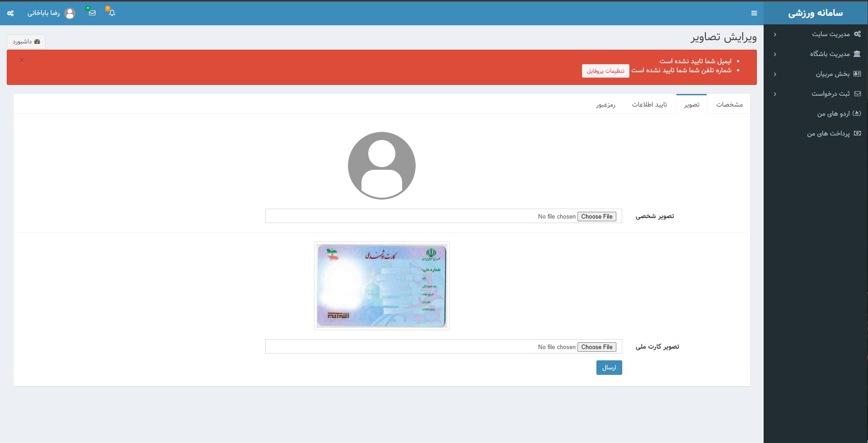The height and width of the screenshot is (443, 868).
Task: Click the مدیریت باشگاه building icon
Action: click(857, 54)
